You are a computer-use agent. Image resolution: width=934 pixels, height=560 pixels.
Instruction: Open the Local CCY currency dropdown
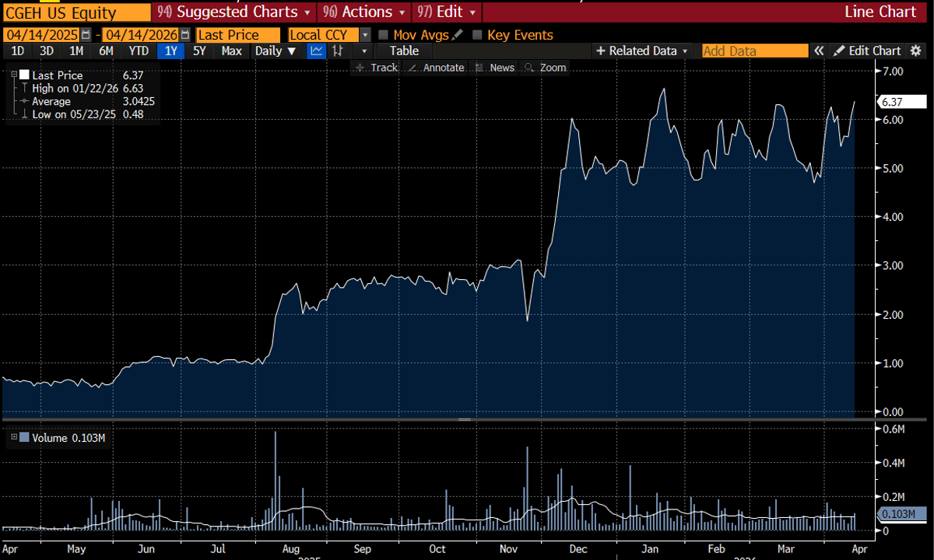click(365, 35)
